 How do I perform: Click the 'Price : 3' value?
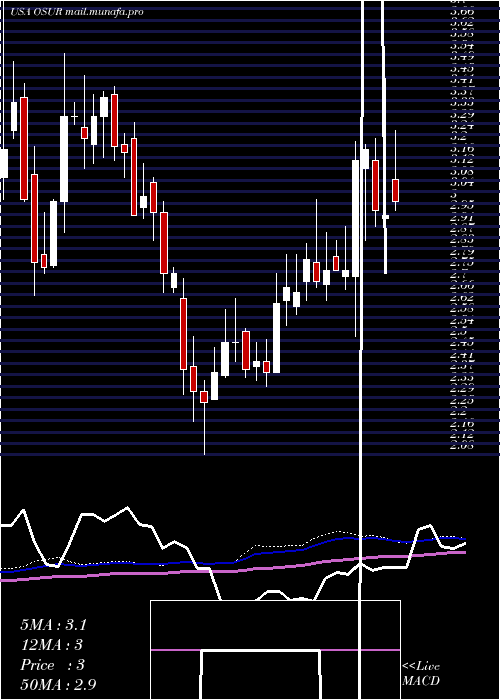tap(52, 665)
